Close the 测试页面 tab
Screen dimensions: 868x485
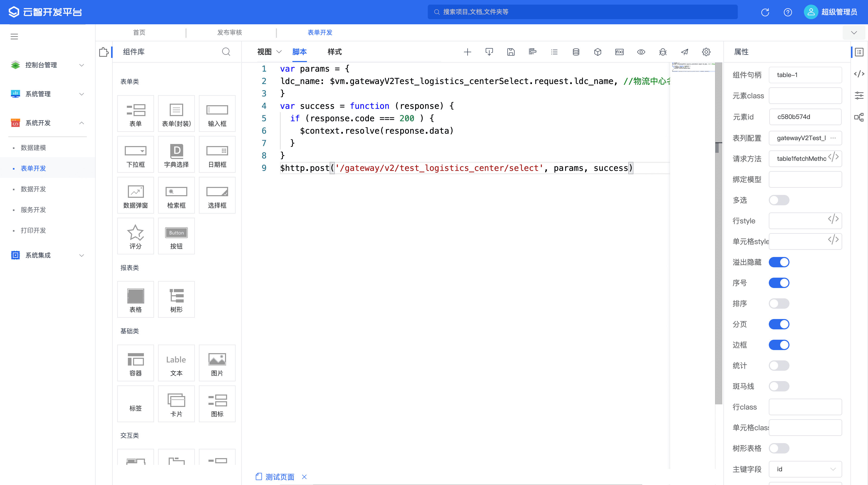pyautogui.click(x=304, y=477)
